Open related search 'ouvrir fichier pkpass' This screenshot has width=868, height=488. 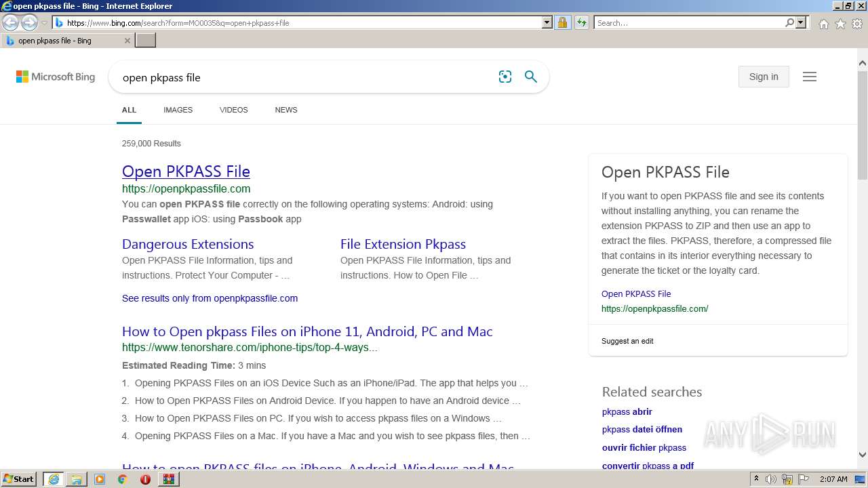click(644, 447)
